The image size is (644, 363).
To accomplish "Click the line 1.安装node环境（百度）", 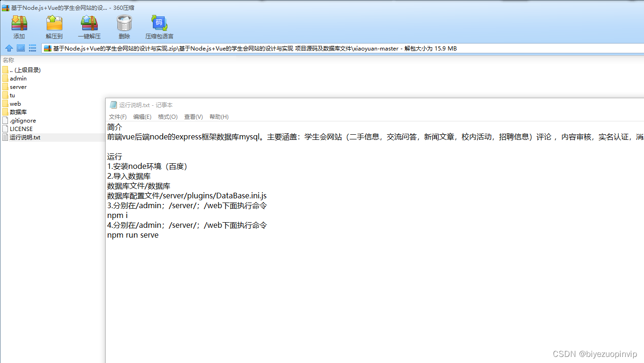I will pos(147,167).
